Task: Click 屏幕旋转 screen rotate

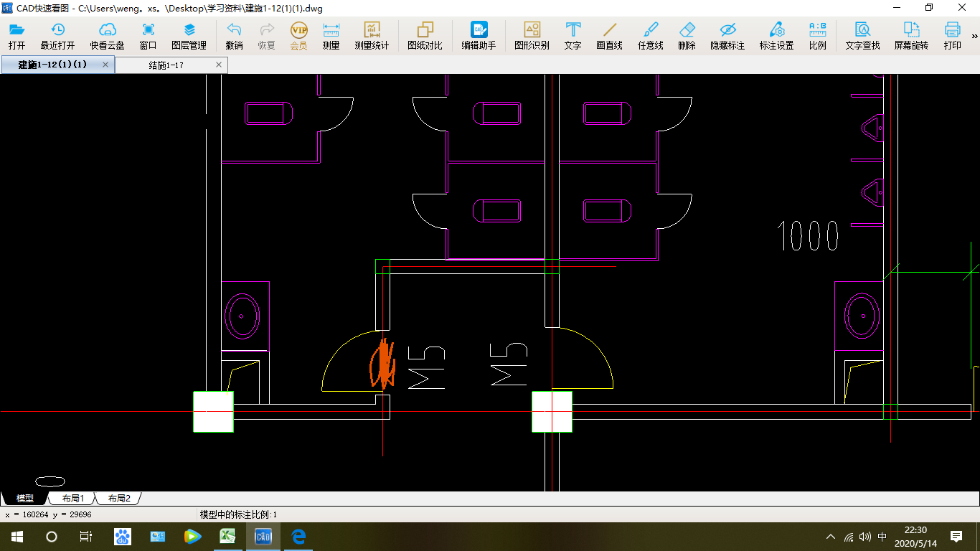Action: [x=911, y=36]
